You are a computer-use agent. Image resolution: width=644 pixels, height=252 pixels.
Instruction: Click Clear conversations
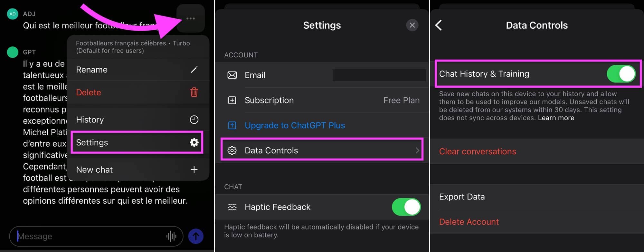(478, 151)
